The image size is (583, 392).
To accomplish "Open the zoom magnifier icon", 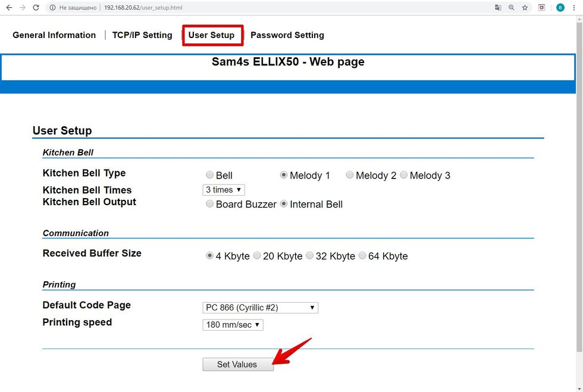I will pyautogui.click(x=511, y=8).
